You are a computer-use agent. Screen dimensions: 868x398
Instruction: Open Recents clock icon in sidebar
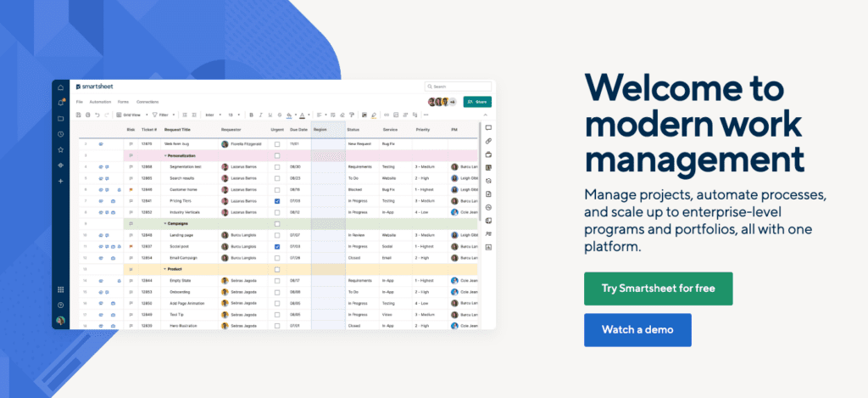(x=60, y=134)
